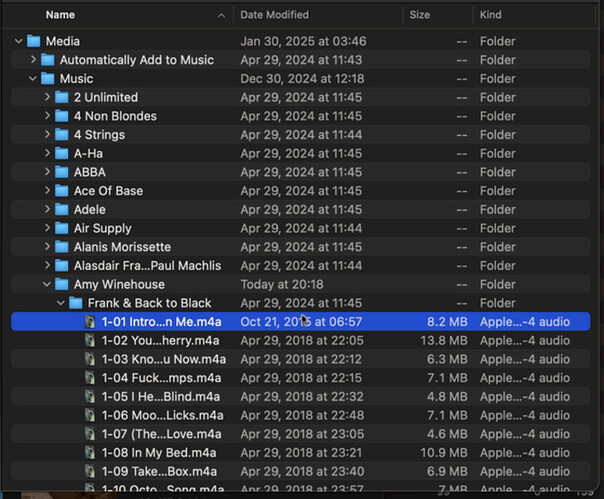
Task: Expand the ABBA folder
Action: tap(47, 172)
